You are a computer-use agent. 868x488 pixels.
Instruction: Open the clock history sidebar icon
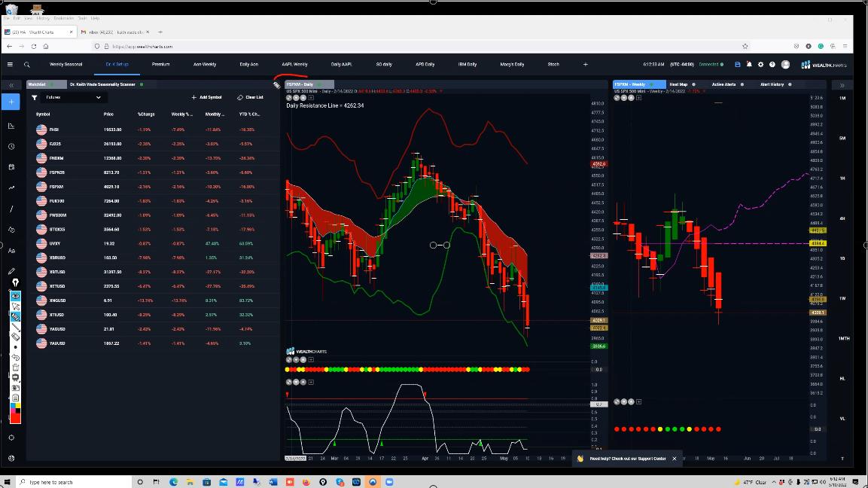click(11, 147)
